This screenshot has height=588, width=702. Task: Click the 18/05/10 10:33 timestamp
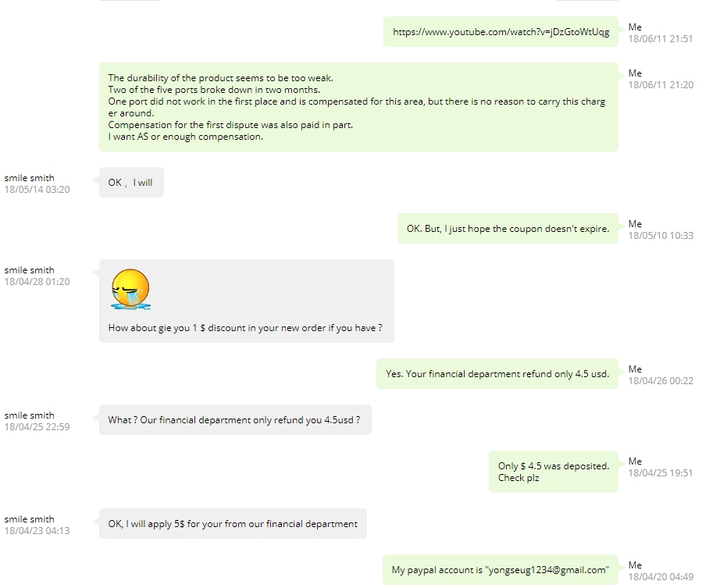pos(661,235)
